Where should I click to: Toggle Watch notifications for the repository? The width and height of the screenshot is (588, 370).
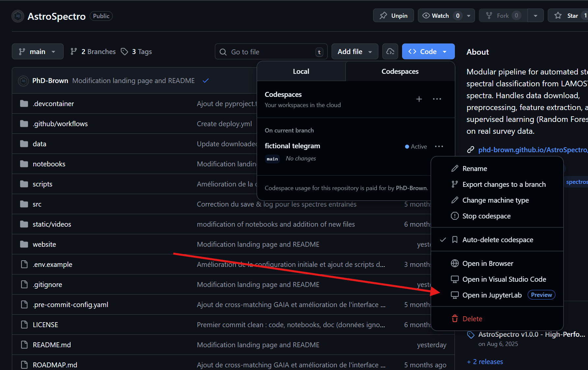(436, 16)
